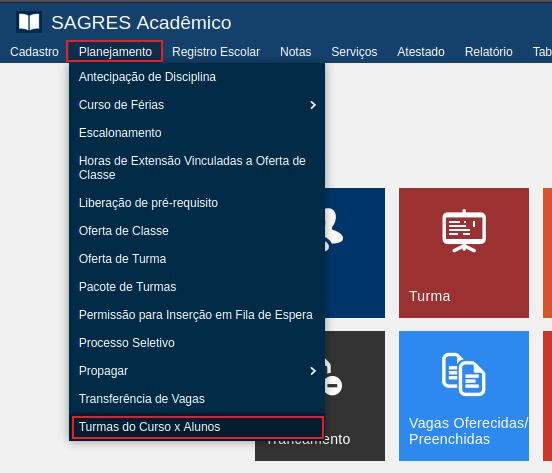This screenshot has height=473, width=552.
Task: Open the Registro Escolar menu
Action: pos(216,52)
